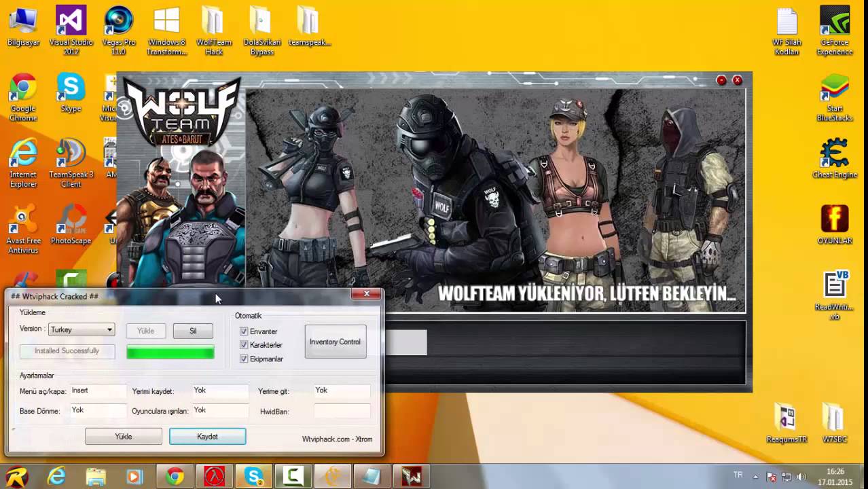Screen dimensions: 868x489
Task: Open the Bilgisayar desktop icon
Action: tap(23, 27)
